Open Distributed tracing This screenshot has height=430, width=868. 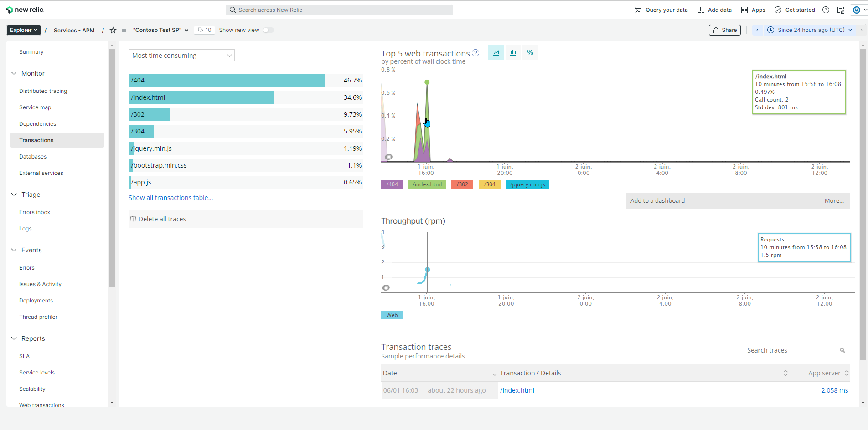point(43,91)
